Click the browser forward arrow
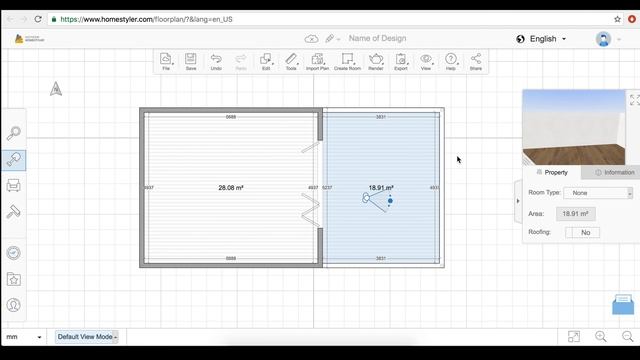The height and width of the screenshot is (360, 640). (x=24, y=19)
